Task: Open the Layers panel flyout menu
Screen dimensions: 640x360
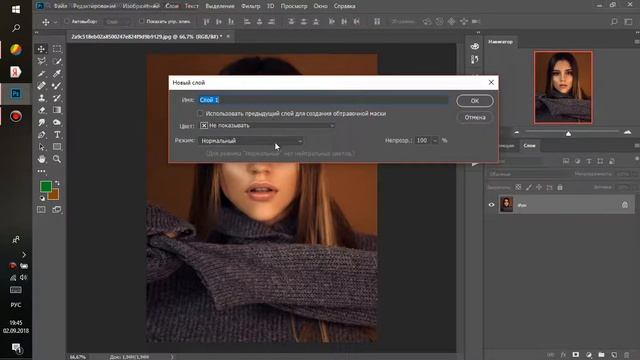Action: (637, 146)
